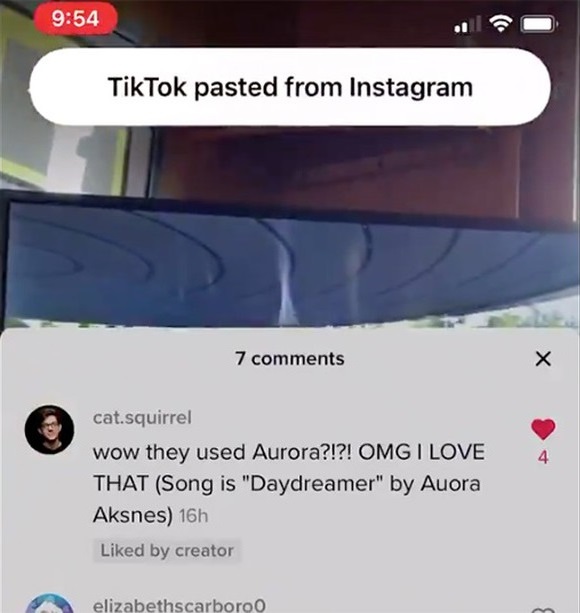Tap the red 9:54 recording indicator
Viewport: 580px width, 613px height.
pyautogui.click(x=75, y=18)
